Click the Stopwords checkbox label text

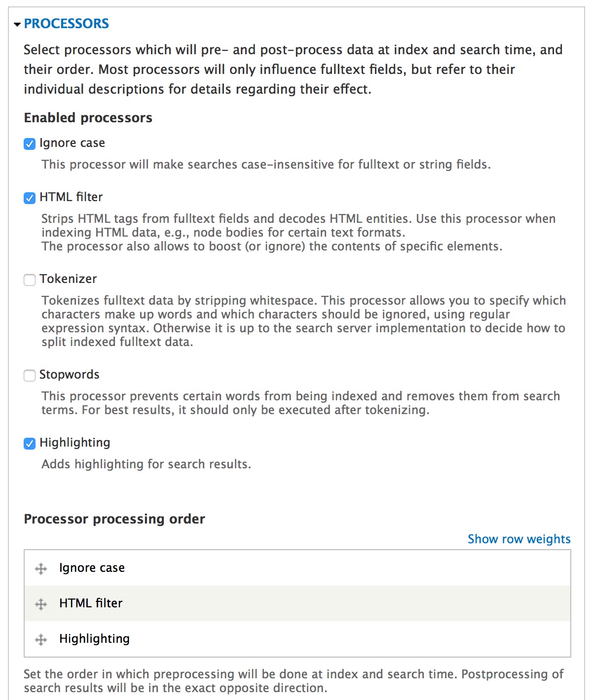point(69,375)
